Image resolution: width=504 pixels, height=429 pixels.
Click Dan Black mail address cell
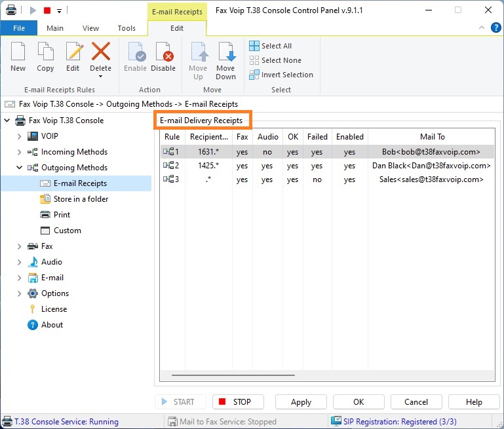click(431, 166)
